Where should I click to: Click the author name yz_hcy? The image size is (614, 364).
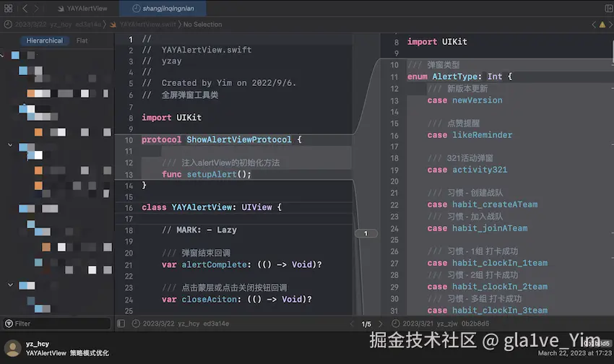click(x=38, y=344)
